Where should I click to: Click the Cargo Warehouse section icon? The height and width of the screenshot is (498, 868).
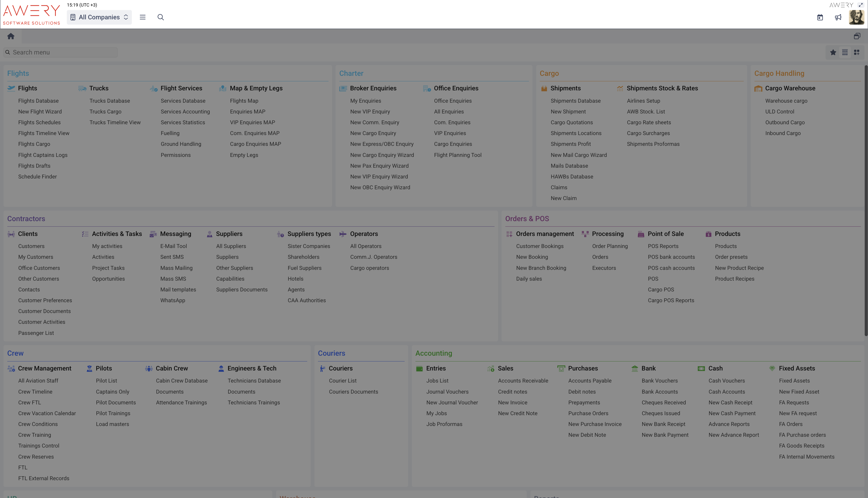pos(758,88)
